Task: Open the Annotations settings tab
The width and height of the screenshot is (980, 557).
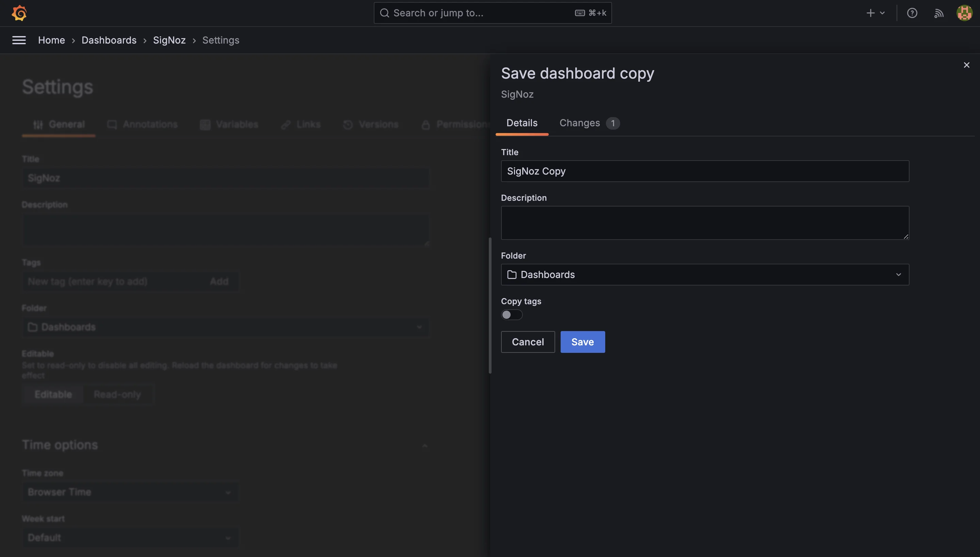Action: [x=142, y=125]
